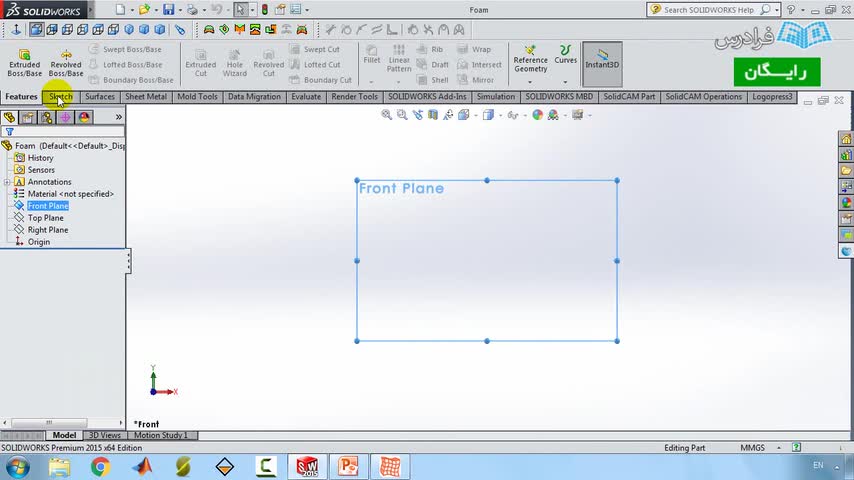The image size is (854, 480).
Task: Open the Save dropdown arrow
Action: point(180,10)
